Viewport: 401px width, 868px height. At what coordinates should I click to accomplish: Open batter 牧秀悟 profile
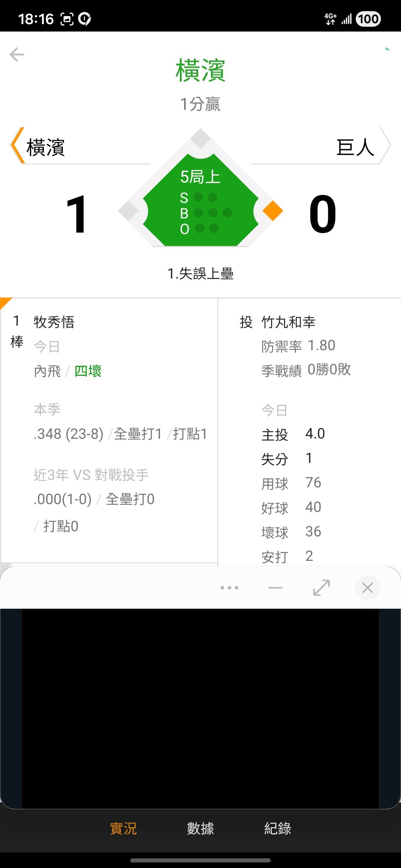pyautogui.click(x=54, y=322)
